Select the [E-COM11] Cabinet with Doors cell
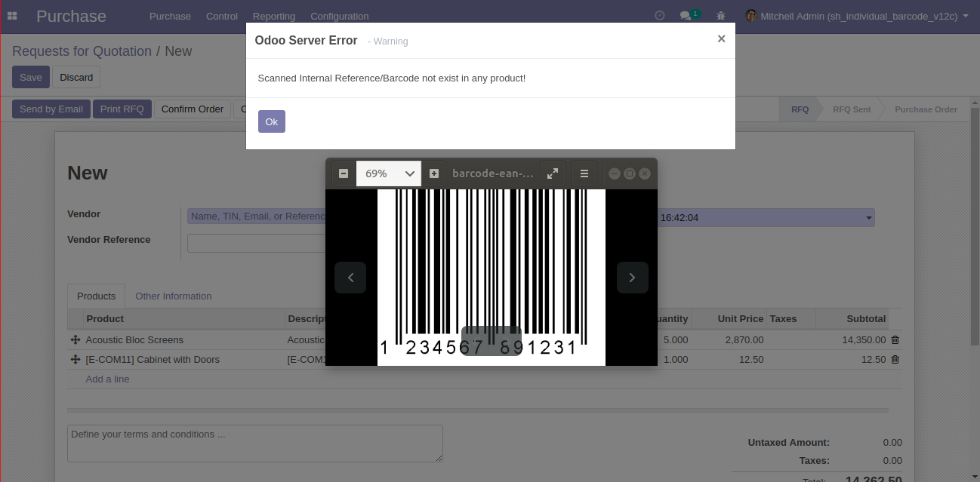980x482 pixels. [x=183, y=360]
